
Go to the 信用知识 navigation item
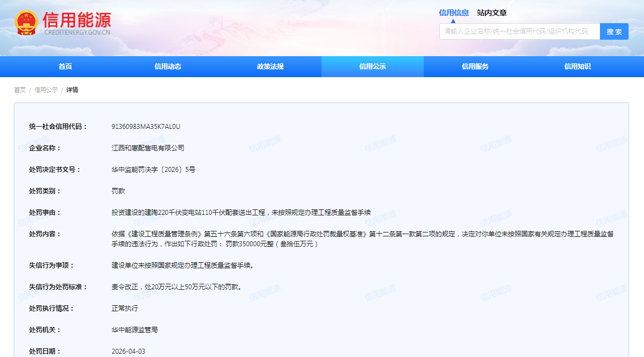coord(577,67)
